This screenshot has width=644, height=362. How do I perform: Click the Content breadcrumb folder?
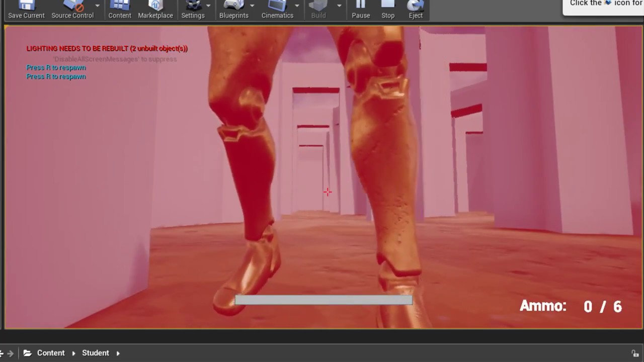(x=51, y=353)
